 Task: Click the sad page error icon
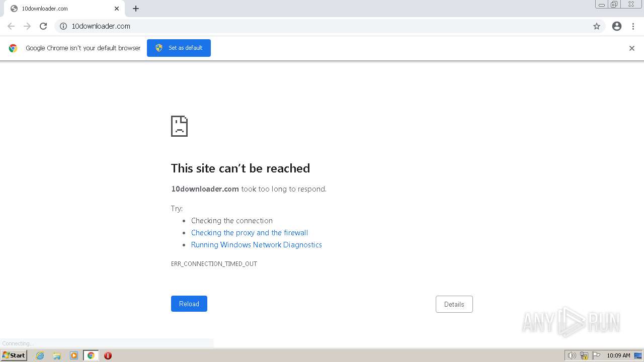180,126
